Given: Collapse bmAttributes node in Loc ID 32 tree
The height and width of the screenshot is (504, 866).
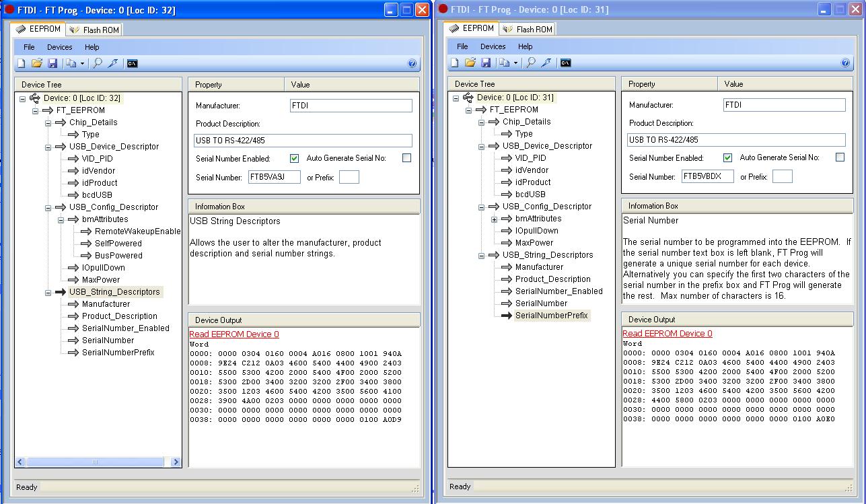Looking at the screenshot, I should pyautogui.click(x=61, y=219).
